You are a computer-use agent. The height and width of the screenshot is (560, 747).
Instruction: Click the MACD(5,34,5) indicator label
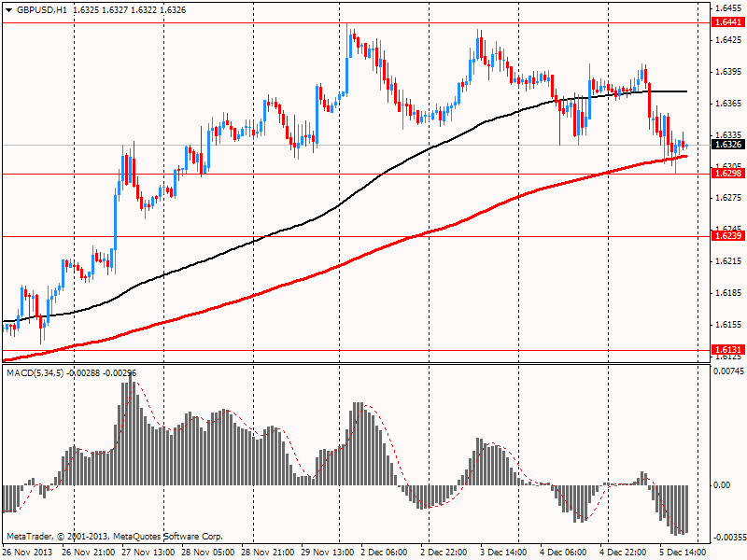click(x=35, y=372)
